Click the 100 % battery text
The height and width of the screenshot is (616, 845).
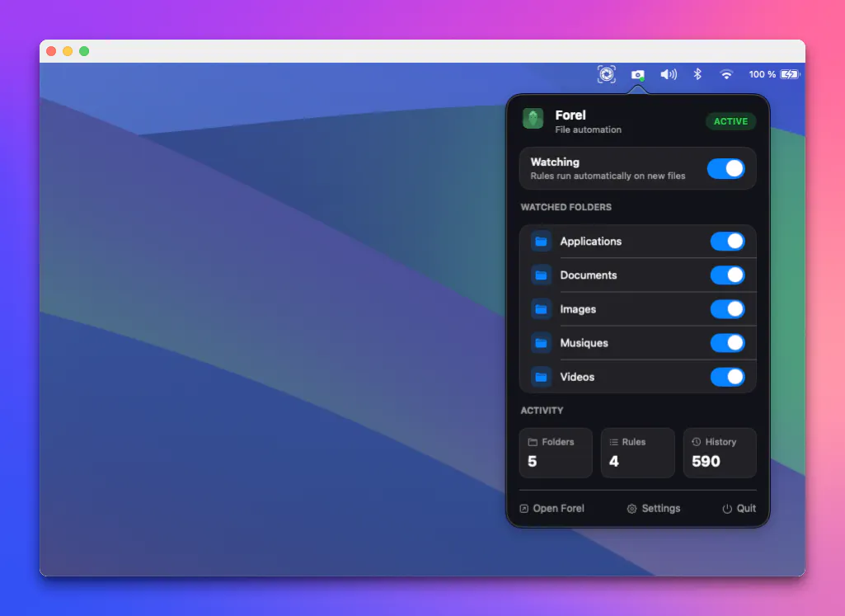[x=762, y=74]
